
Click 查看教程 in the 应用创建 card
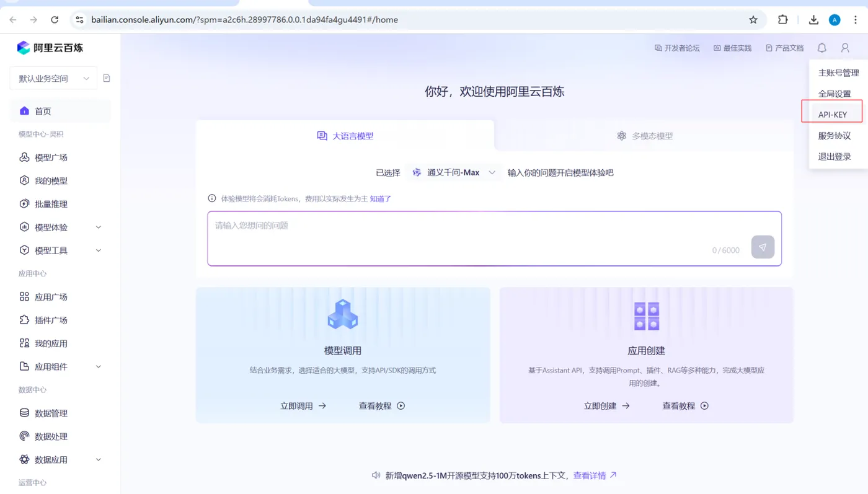686,406
